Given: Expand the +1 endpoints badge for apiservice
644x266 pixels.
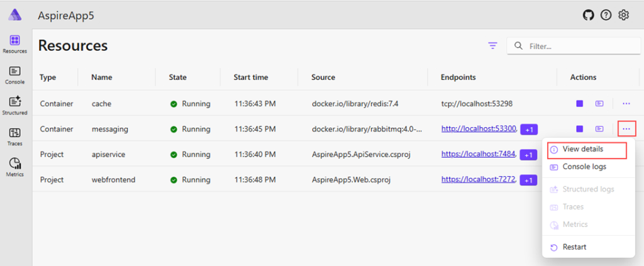Looking at the screenshot, I should (x=529, y=155).
